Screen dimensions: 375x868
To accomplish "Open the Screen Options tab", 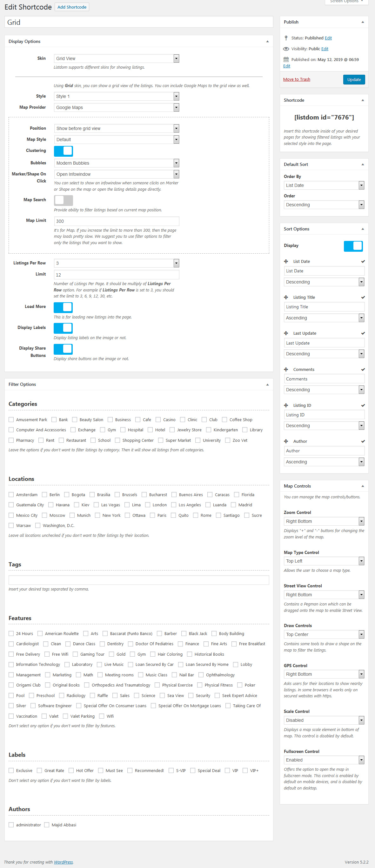I will click(x=346, y=2).
